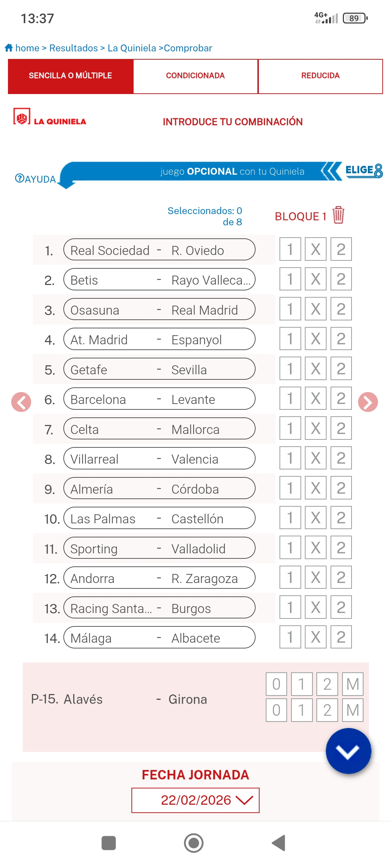Mark 1 for Real Sociedad - R. Oviedo
The image size is (391, 868).
[290, 249]
